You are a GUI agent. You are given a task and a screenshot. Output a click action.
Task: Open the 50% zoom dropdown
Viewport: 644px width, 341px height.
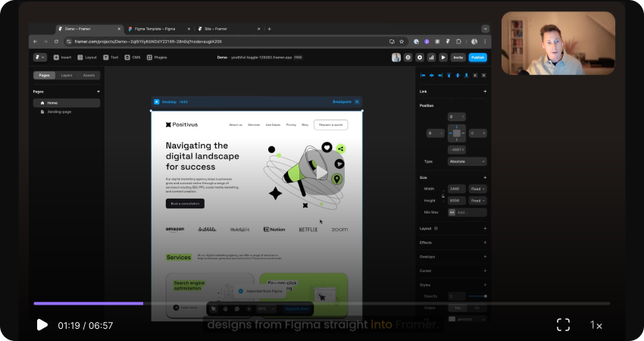pyautogui.click(x=266, y=309)
